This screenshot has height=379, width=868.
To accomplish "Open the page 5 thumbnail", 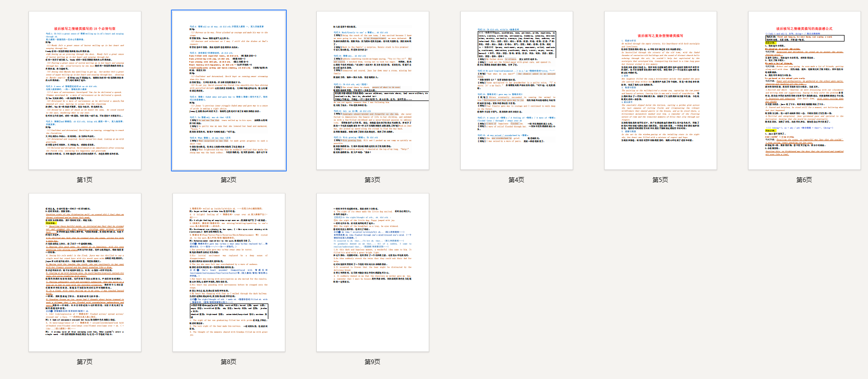I will tap(661, 90).
